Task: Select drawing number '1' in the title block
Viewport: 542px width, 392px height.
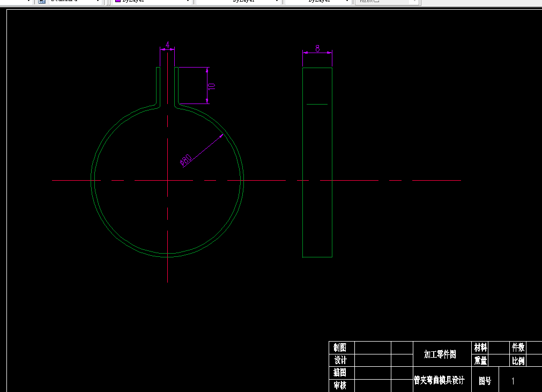Action: [x=513, y=381]
